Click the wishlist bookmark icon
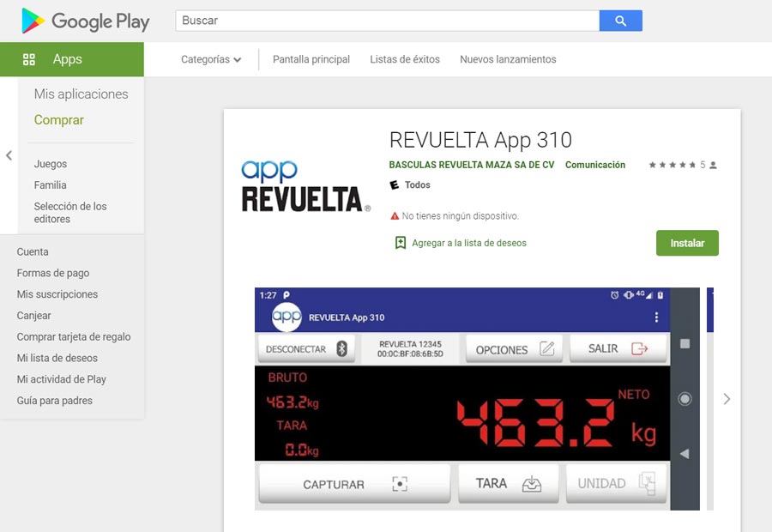The width and height of the screenshot is (772, 532). coord(401,242)
